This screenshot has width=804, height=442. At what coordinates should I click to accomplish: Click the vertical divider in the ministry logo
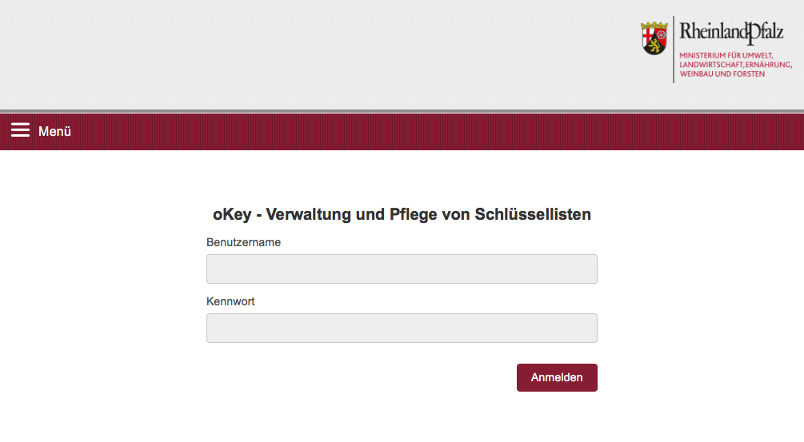674,49
